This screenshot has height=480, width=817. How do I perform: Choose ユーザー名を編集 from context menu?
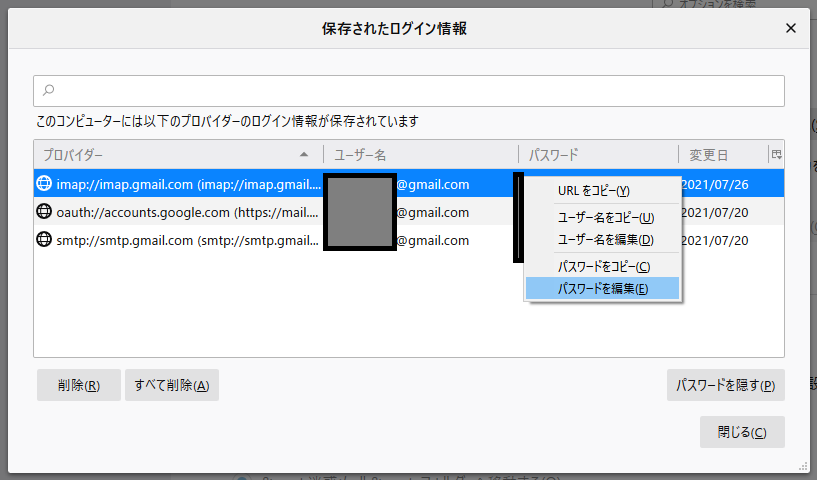pyautogui.click(x=602, y=240)
